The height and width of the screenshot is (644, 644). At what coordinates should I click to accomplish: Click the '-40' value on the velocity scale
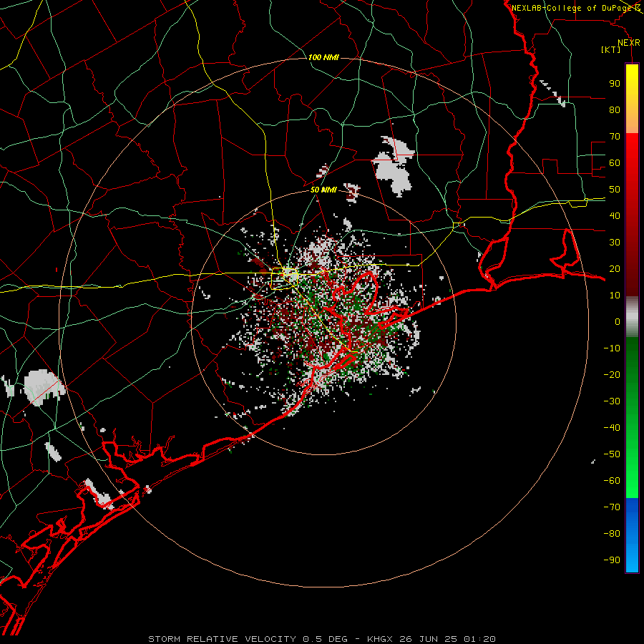tap(612, 428)
